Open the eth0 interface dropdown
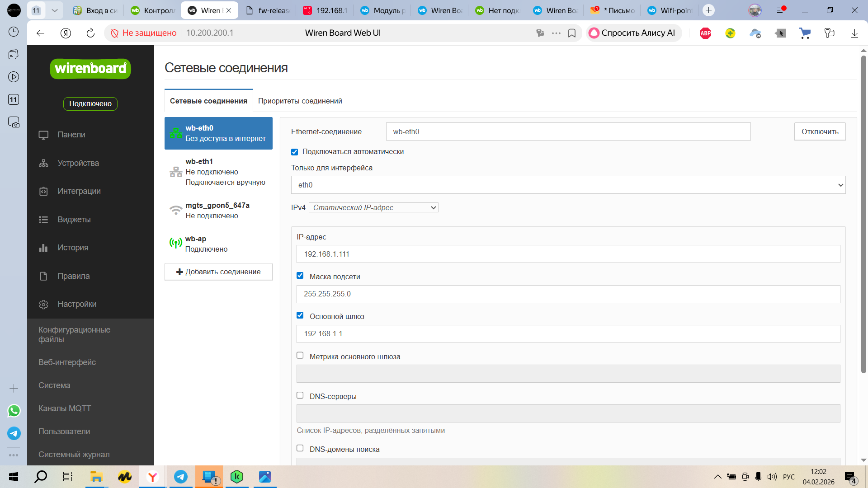 [x=568, y=185]
